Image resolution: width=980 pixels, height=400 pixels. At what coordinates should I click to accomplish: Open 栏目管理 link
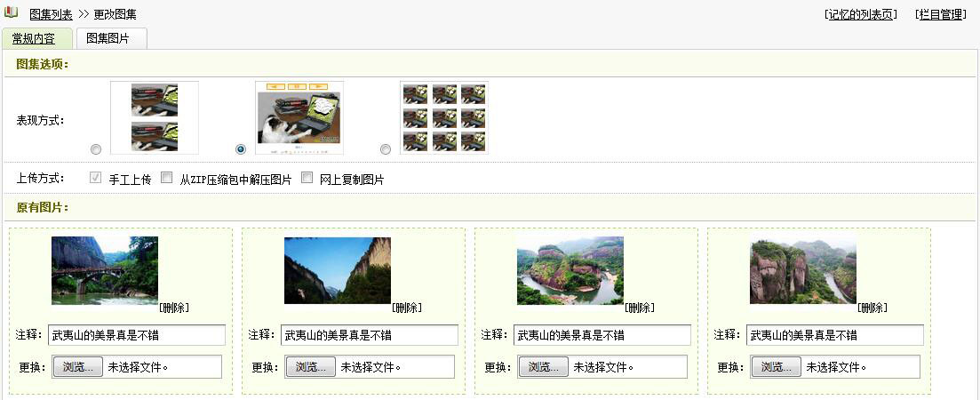940,14
